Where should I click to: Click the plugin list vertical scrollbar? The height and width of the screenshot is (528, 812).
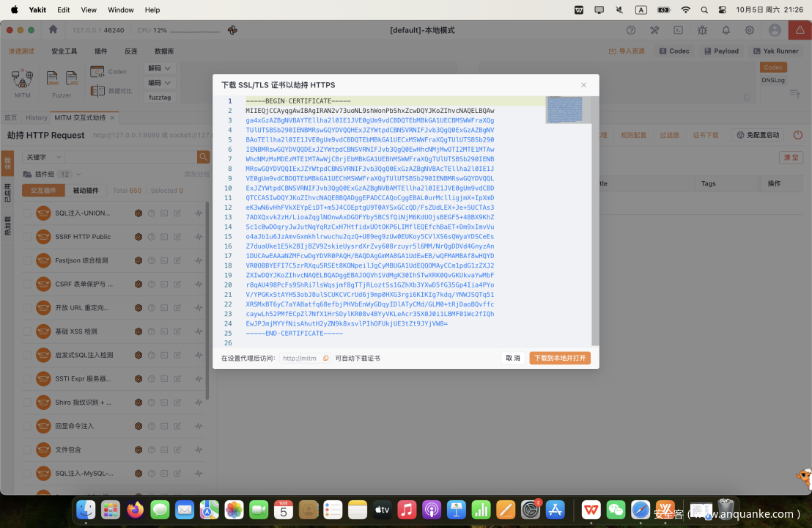click(207, 301)
